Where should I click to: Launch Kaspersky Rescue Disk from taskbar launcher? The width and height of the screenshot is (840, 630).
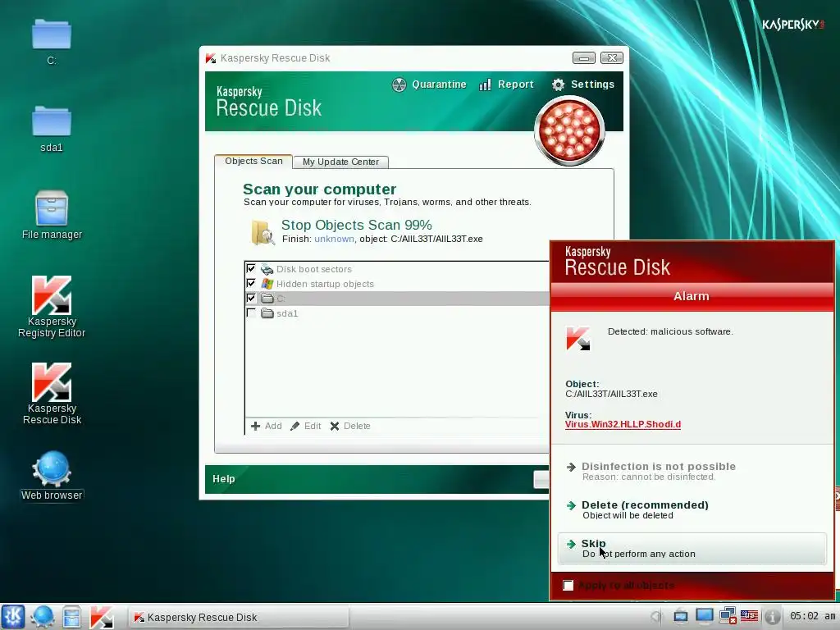[x=101, y=617]
